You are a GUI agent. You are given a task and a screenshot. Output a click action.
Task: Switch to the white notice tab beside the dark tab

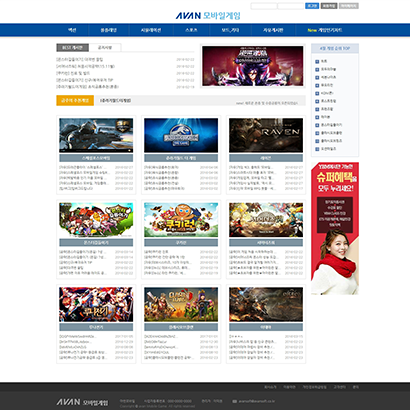(105, 48)
